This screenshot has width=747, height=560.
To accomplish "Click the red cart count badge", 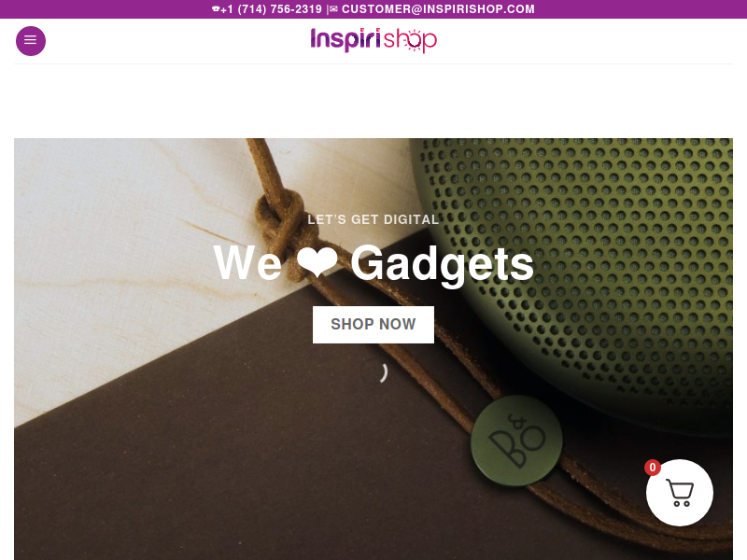I will (x=652, y=468).
